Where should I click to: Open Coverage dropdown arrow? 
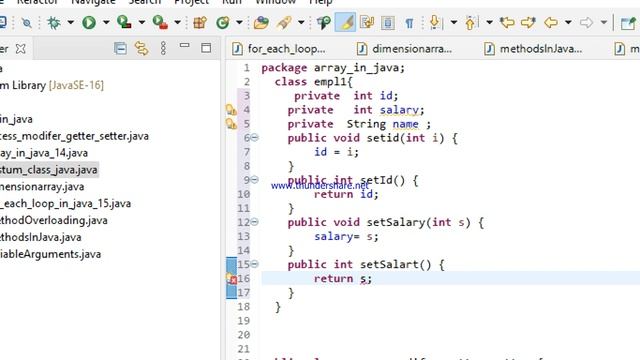(142, 22)
